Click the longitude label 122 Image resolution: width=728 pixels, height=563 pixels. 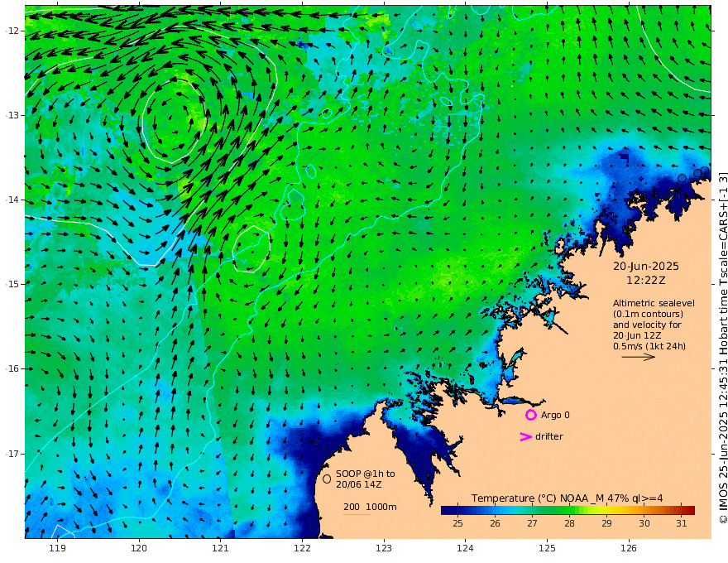[302, 549]
